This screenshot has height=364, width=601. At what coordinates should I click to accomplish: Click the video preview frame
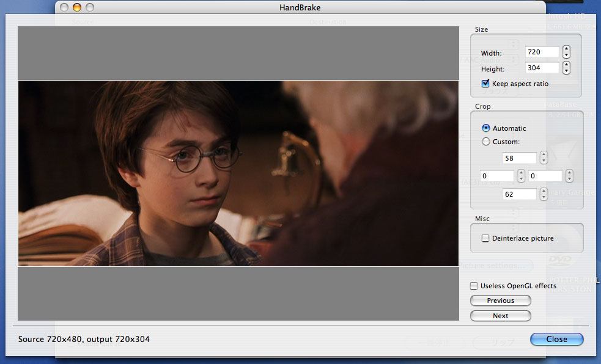pyautogui.click(x=238, y=173)
